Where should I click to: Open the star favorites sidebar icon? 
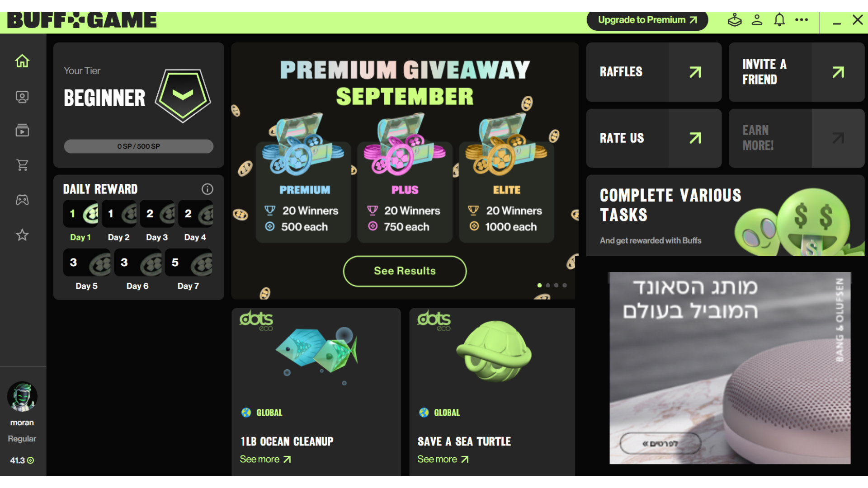22,235
